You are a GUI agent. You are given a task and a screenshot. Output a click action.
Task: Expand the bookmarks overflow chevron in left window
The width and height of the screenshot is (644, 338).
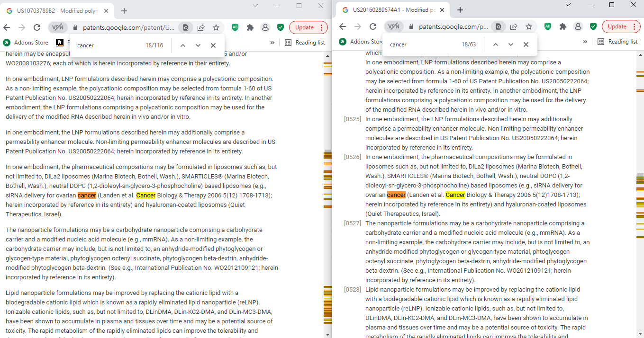pyautogui.click(x=272, y=43)
